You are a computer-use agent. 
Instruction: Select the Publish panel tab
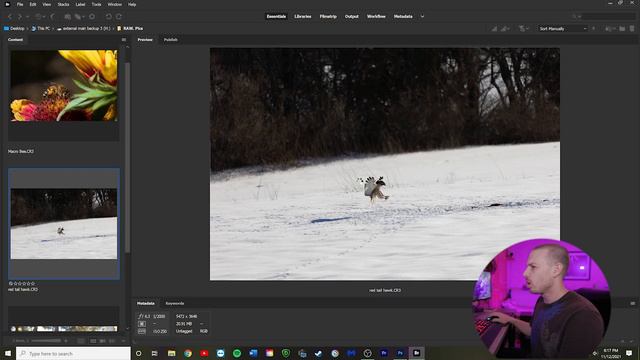[x=171, y=40]
